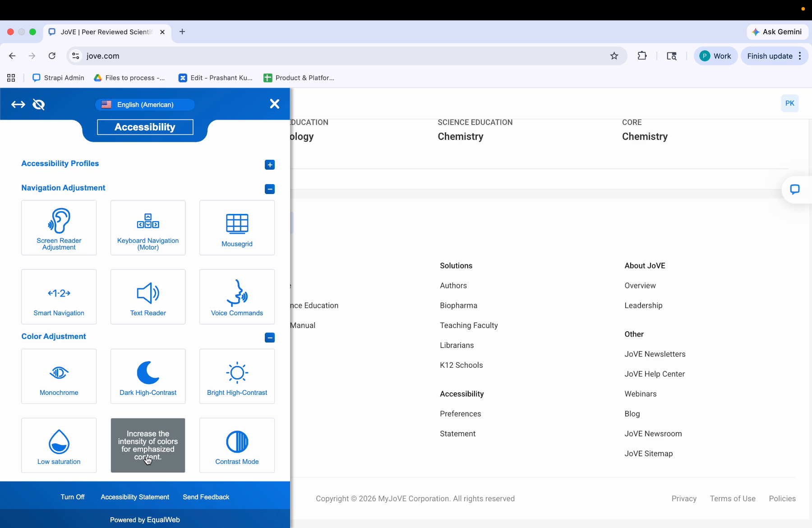Open the bookmarks apps grid icon
Viewport: 812px width, 528px height.
(x=11, y=78)
